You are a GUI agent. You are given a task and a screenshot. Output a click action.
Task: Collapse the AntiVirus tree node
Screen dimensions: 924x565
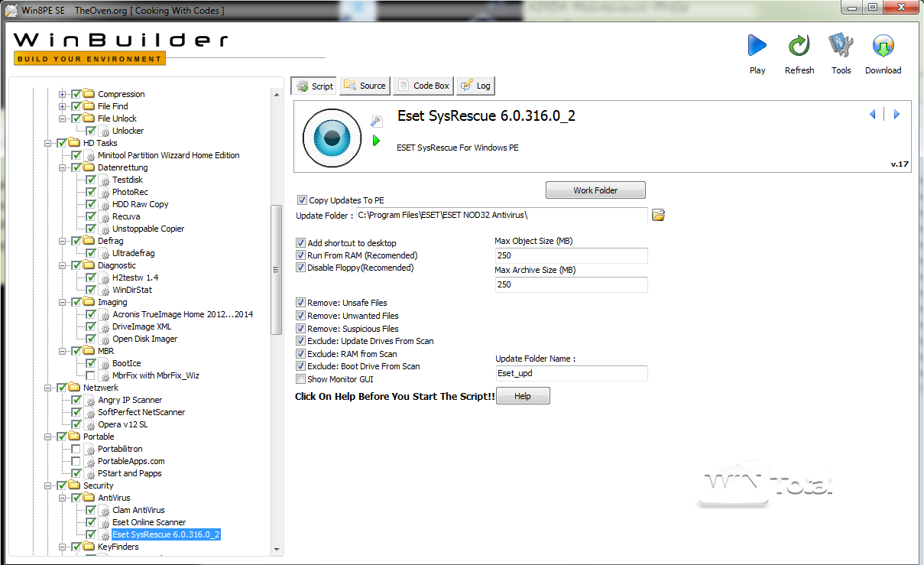point(63,498)
